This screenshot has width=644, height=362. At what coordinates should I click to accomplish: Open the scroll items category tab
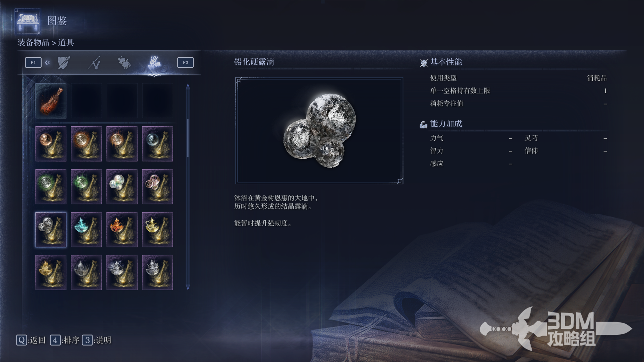[x=124, y=63]
